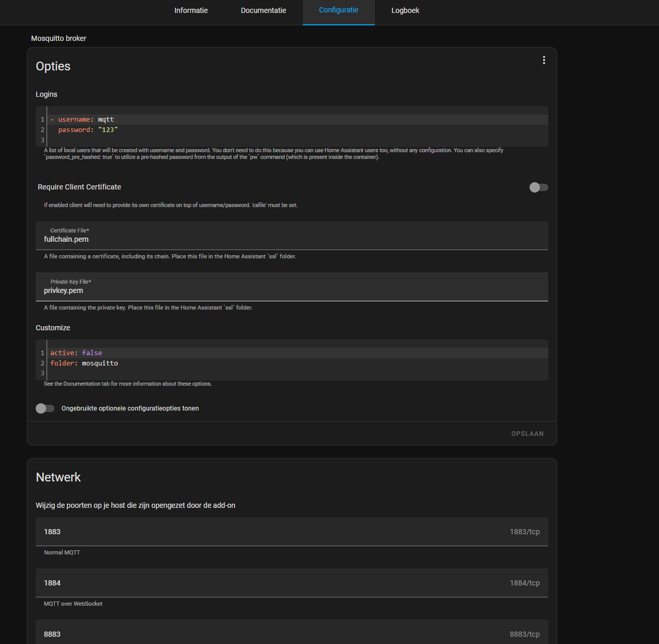The image size is (659, 644).
Task: Switch to the Informatie tab
Action: click(x=191, y=10)
